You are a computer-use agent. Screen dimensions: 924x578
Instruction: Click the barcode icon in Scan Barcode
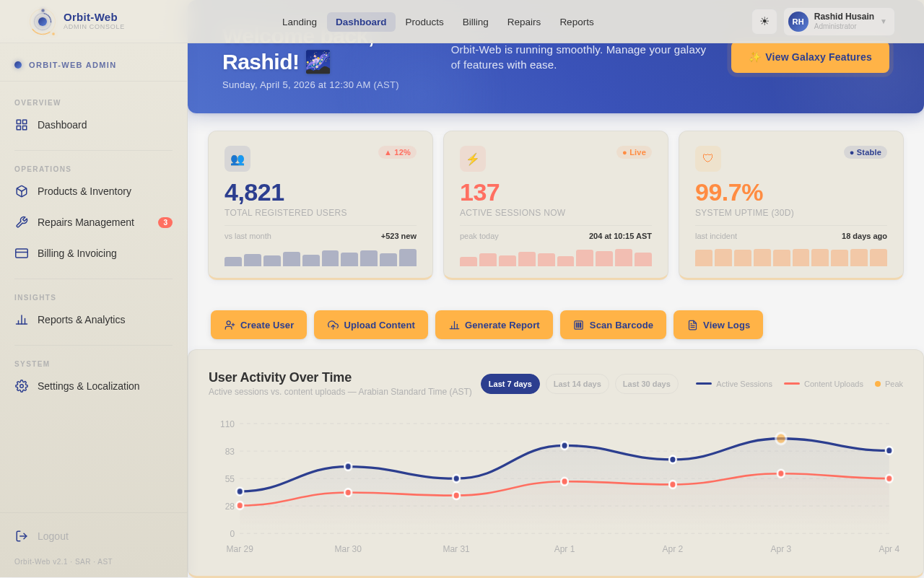pos(579,325)
